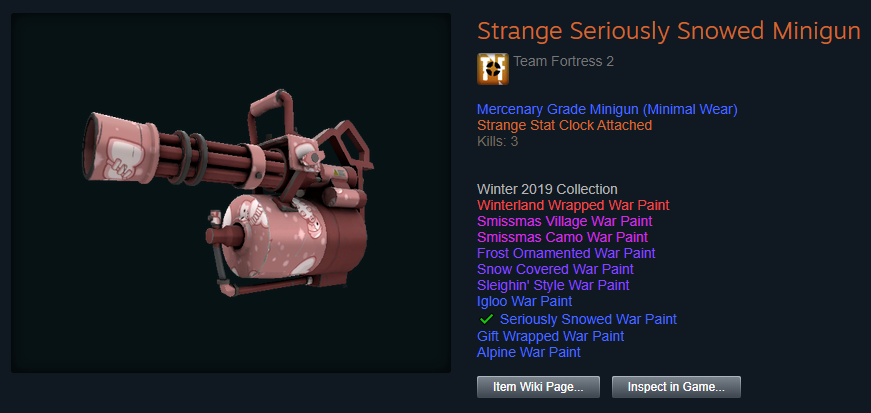Choose Snow Covered War Paint
The image size is (871, 413).
(x=555, y=270)
